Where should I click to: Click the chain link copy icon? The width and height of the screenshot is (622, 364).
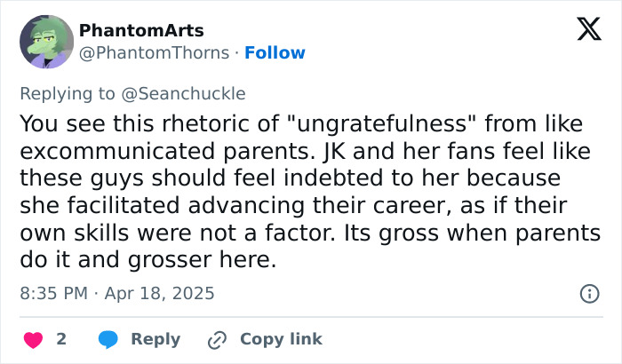[217, 339]
